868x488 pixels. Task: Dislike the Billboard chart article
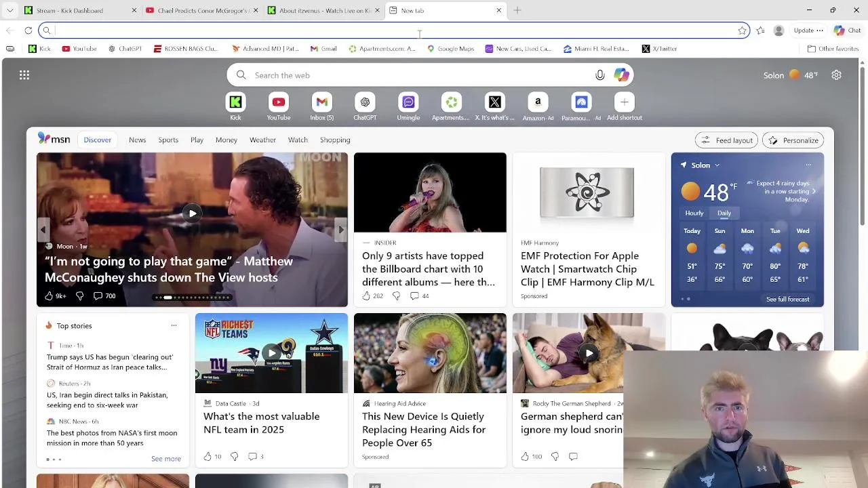(x=396, y=296)
